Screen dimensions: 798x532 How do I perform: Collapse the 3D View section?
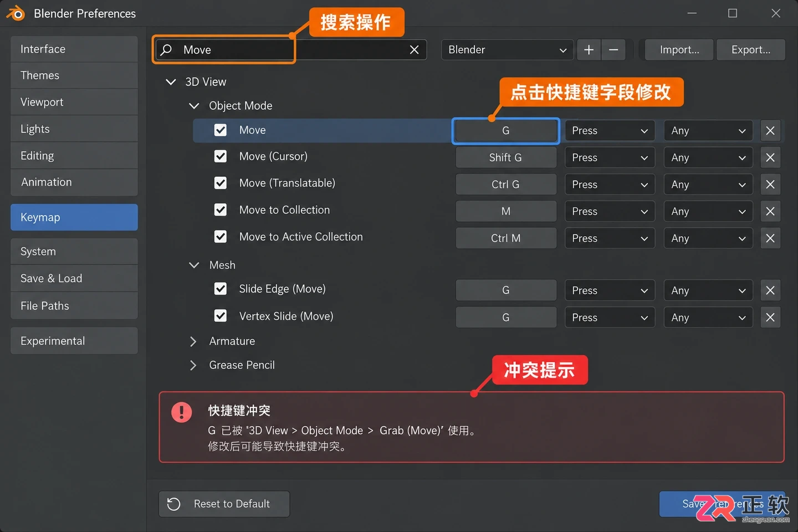171,82
